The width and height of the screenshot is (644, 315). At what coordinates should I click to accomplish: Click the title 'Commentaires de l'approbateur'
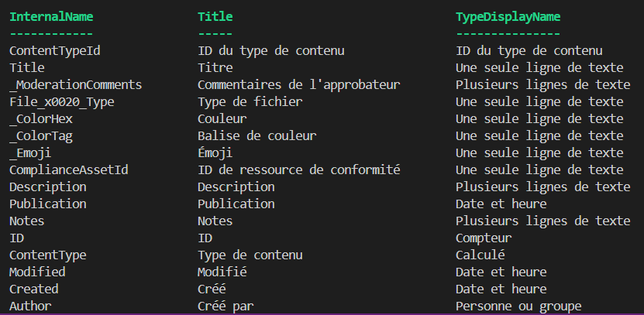[298, 85]
